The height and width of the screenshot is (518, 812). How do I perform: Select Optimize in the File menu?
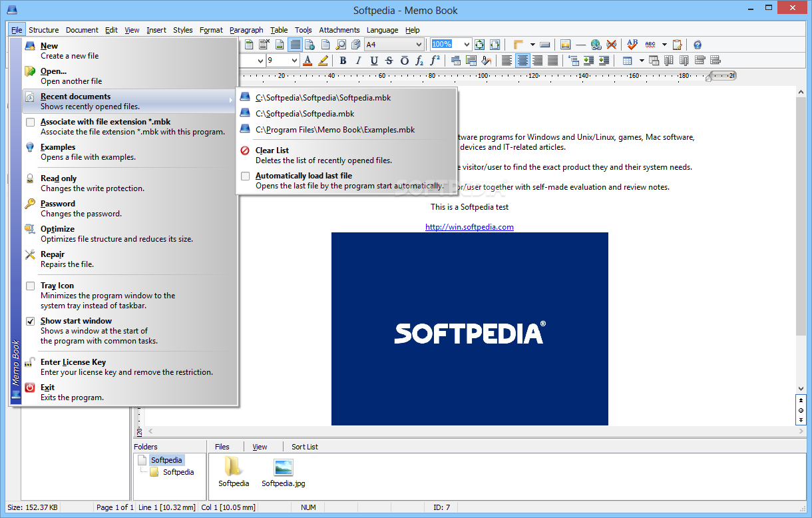pyautogui.click(x=129, y=234)
